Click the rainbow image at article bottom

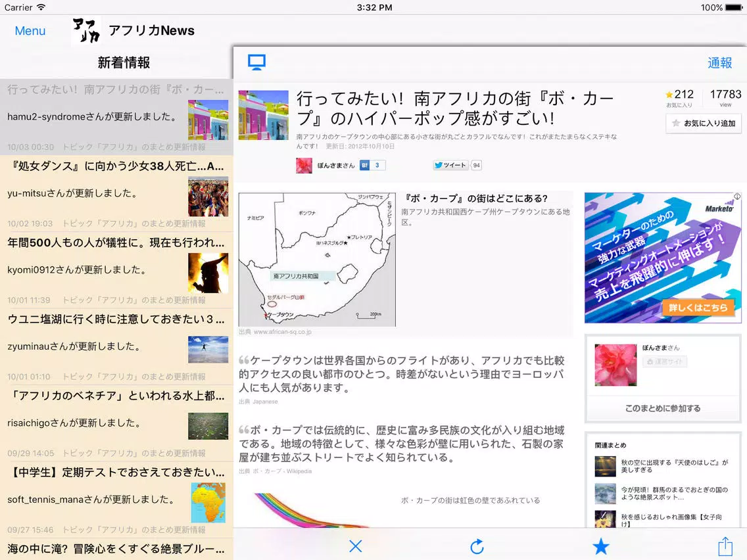click(x=312, y=510)
